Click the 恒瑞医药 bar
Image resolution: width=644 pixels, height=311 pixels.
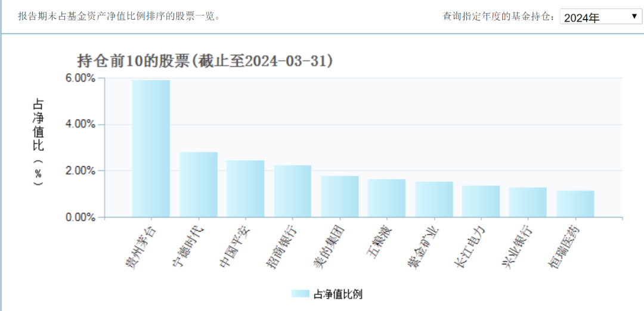(x=575, y=204)
